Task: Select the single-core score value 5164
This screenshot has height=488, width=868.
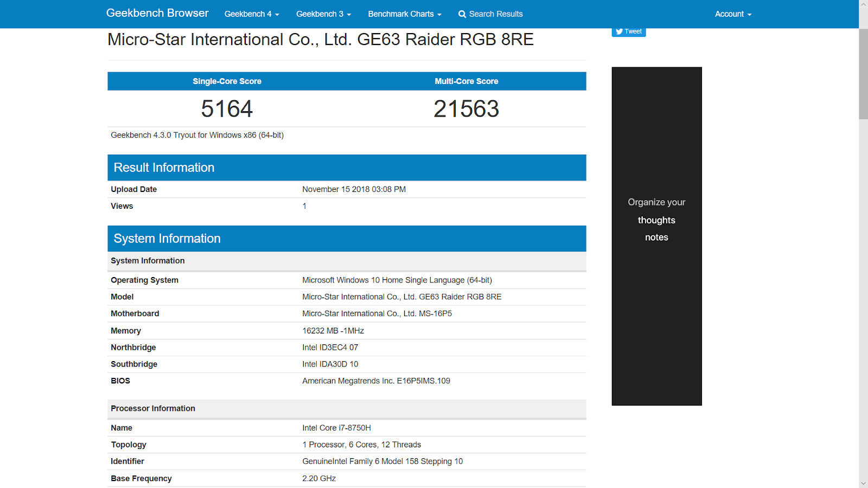Action: (227, 109)
